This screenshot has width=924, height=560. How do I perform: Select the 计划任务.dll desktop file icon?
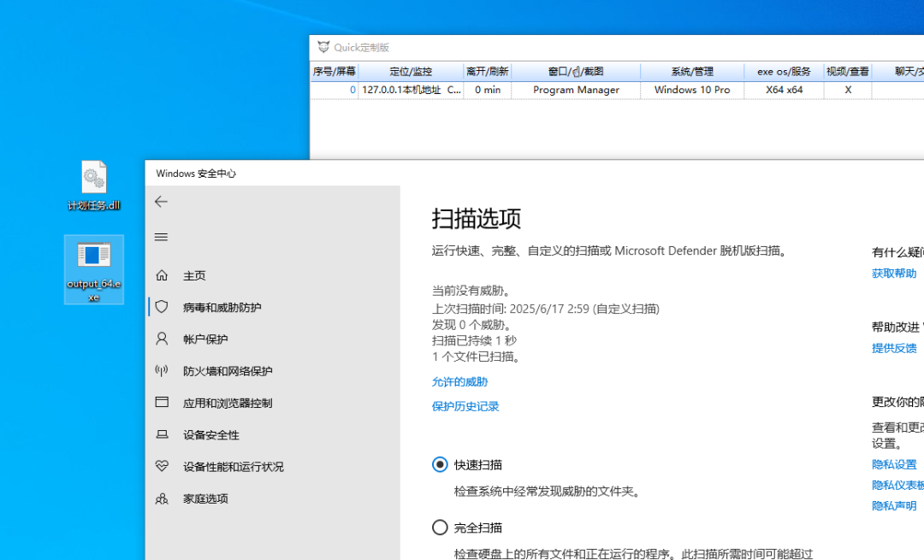(x=94, y=186)
